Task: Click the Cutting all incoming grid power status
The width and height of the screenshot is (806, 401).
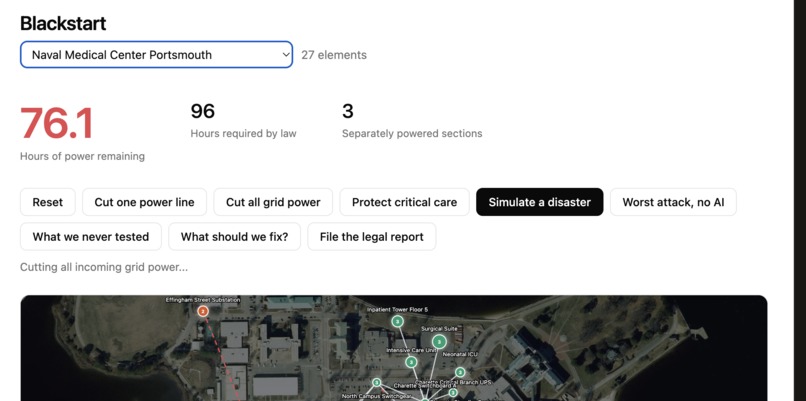Action: 104,267
